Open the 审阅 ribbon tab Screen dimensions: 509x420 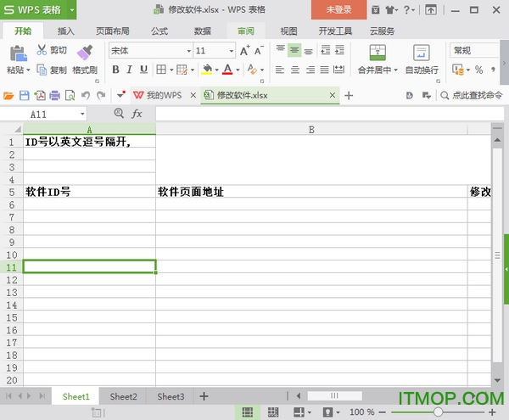tap(246, 31)
